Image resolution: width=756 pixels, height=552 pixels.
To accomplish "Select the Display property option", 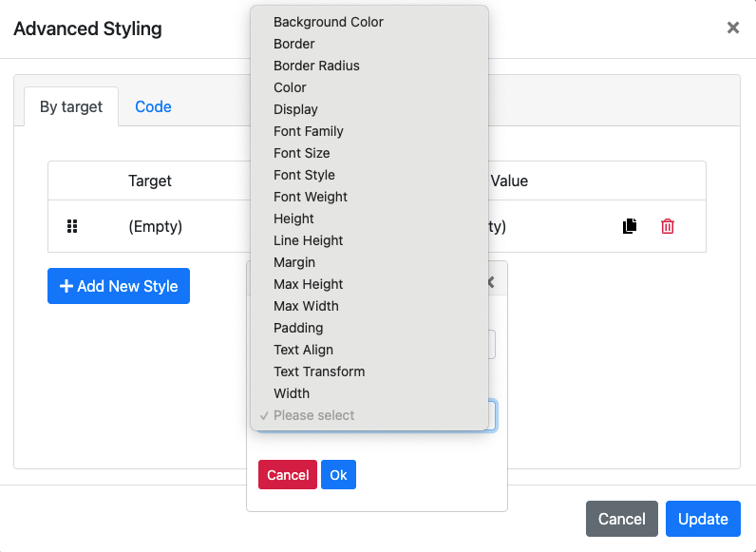I will (295, 109).
